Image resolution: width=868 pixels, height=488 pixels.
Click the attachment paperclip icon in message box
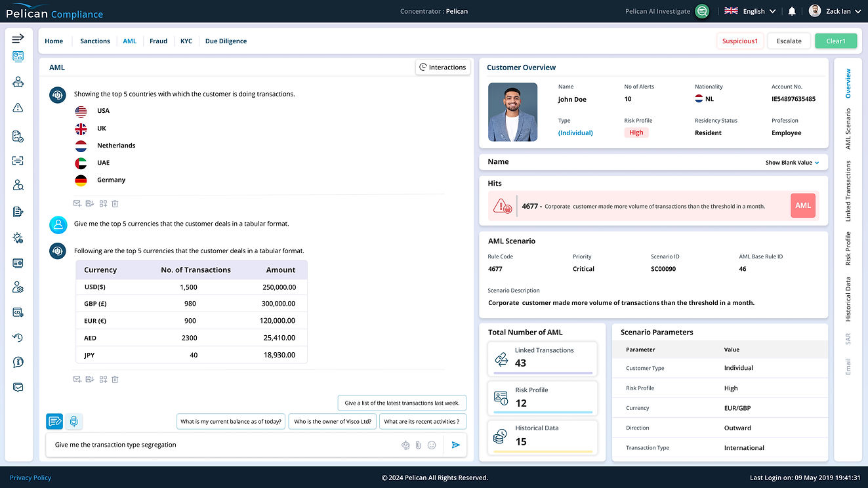coord(419,445)
